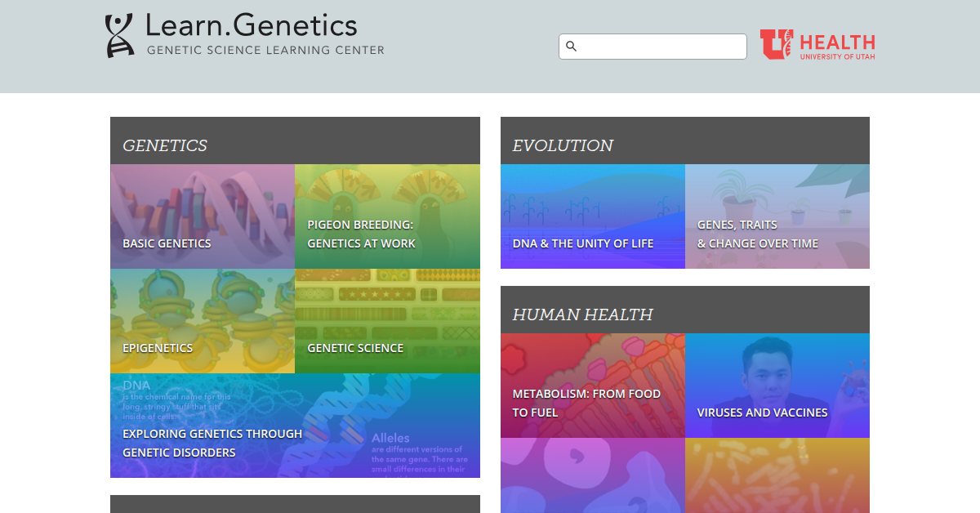Type in the site search field
The image size is (980, 513).
[661, 47]
